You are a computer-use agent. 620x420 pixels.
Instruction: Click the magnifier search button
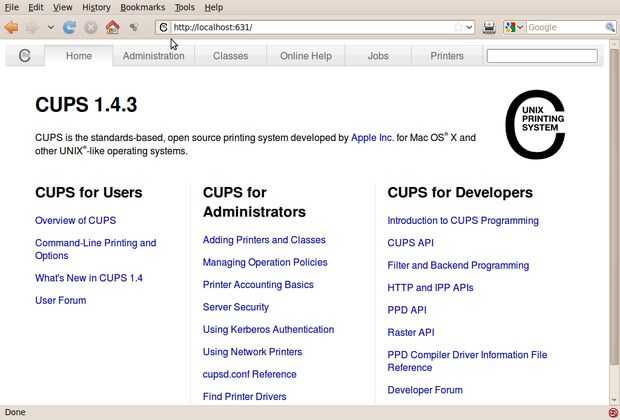[x=611, y=27]
